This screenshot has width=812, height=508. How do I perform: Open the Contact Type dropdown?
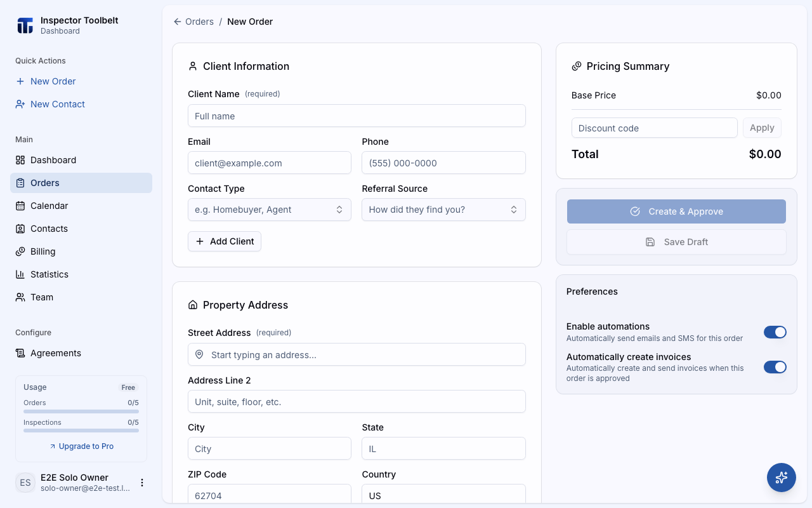[x=270, y=210]
